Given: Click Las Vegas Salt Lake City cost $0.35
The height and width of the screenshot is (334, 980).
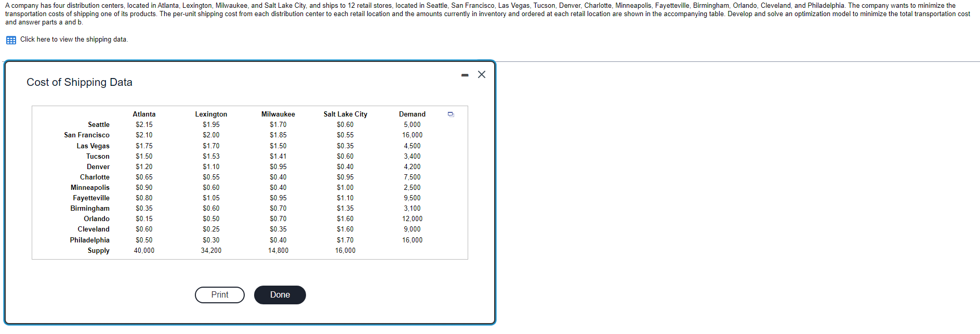Looking at the screenshot, I should pos(345,146).
